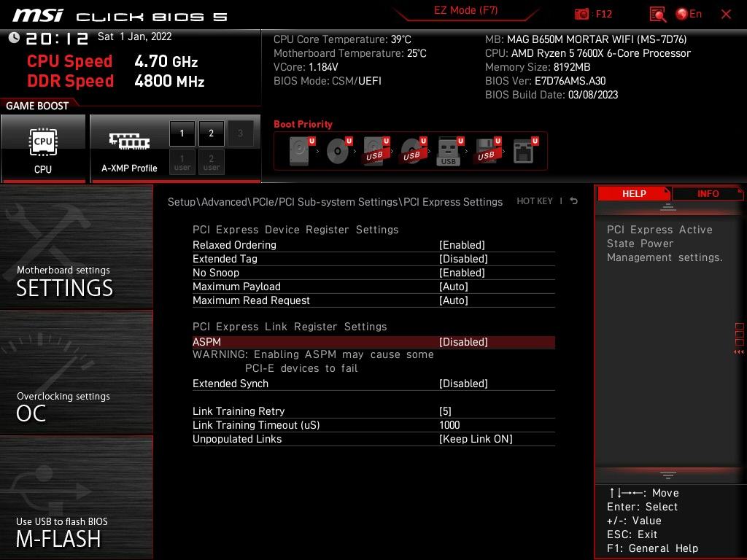Select the USB hard disk boot device icon
This screenshot has height=560, width=747.
pos(376,151)
